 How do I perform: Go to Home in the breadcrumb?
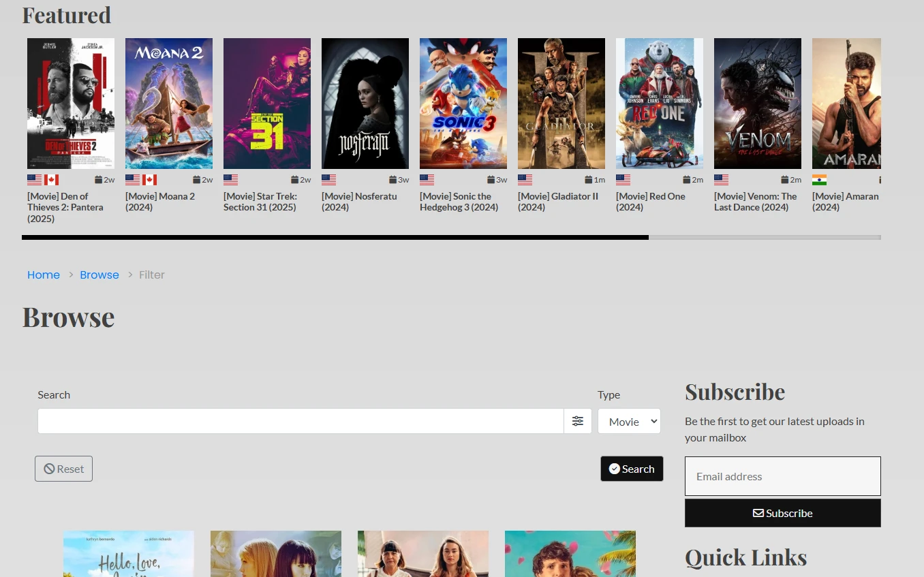click(x=44, y=275)
